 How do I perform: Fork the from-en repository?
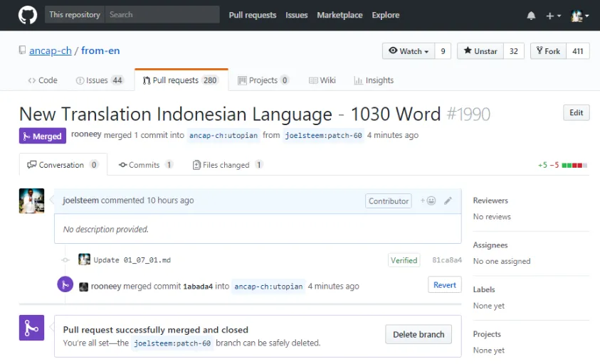(x=548, y=51)
